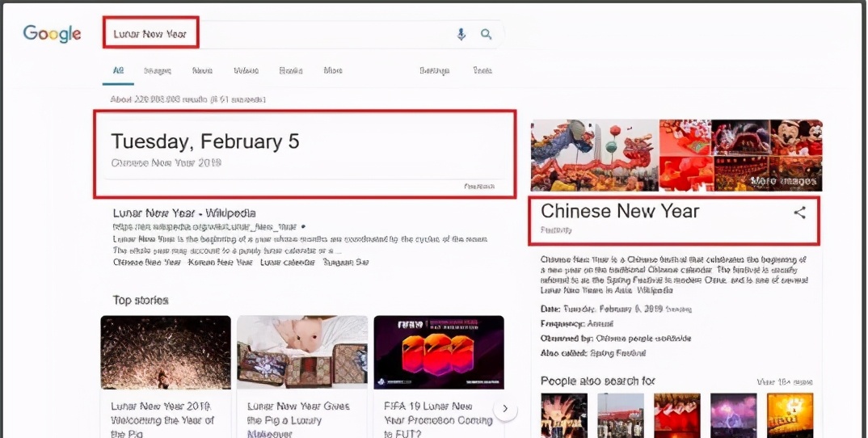This screenshot has height=438, width=868.
Task: Click the share icon beside Chinese New Year
Action: click(799, 213)
